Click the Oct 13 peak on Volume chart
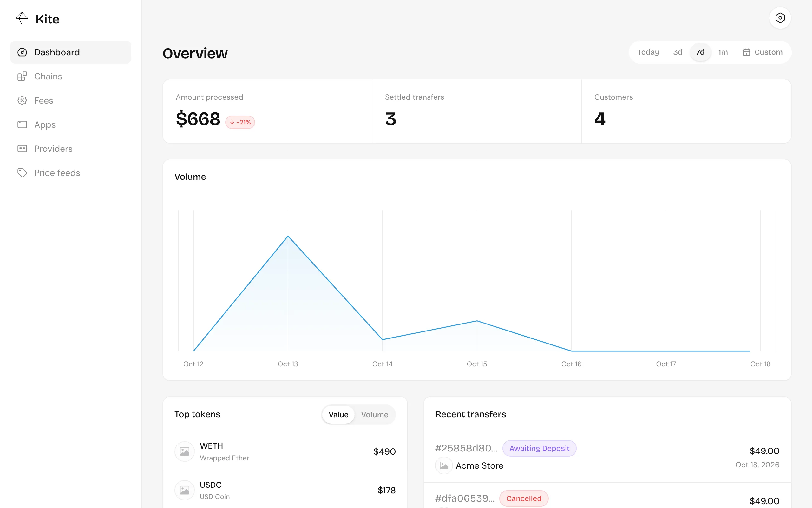Screen dimensions: 812x508 tap(288, 236)
